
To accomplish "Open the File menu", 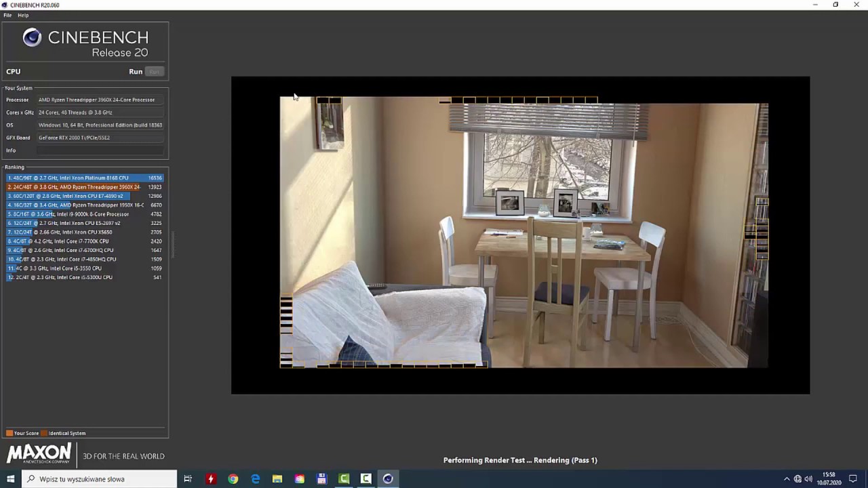I will 7,15.
